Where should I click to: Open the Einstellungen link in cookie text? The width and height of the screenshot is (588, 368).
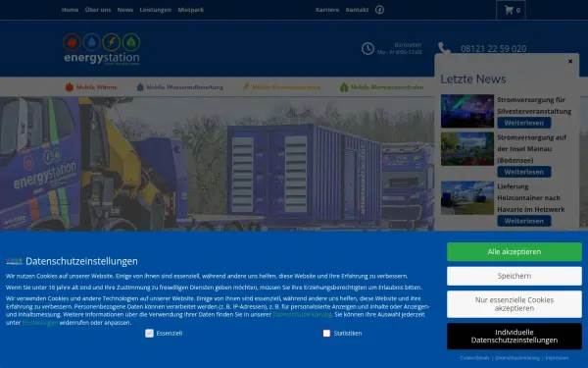pyautogui.click(x=40, y=323)
